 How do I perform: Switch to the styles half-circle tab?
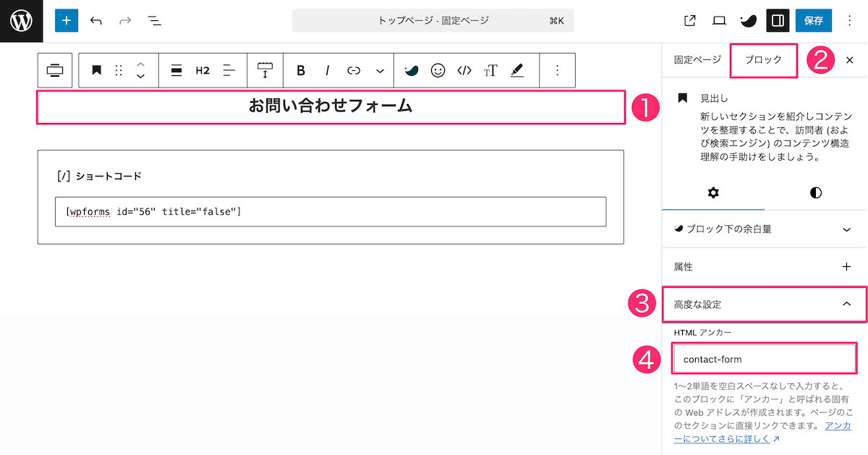tap(814, 193)
